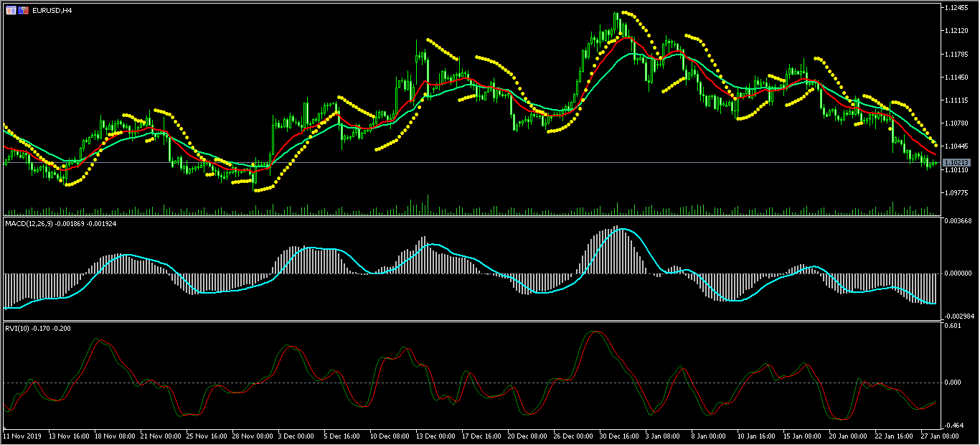Click the 20 Jan 00:00 time label
Image resolution: width=980 pixels, height=445 pixels.
pos(847,436)
